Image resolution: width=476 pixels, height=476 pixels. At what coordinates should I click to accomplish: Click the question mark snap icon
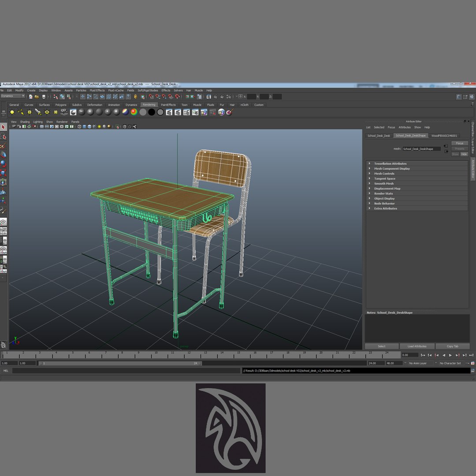(x=128, y=97)
